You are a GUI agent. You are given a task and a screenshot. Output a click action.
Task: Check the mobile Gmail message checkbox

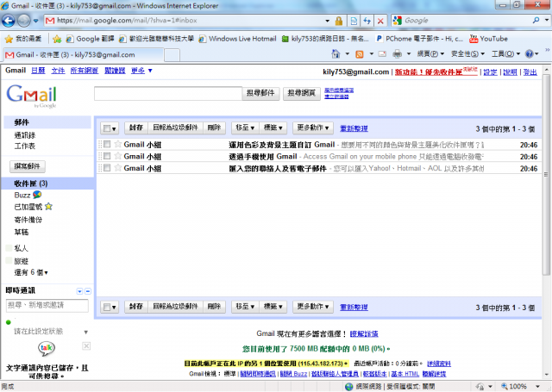(x=107, y=156)
